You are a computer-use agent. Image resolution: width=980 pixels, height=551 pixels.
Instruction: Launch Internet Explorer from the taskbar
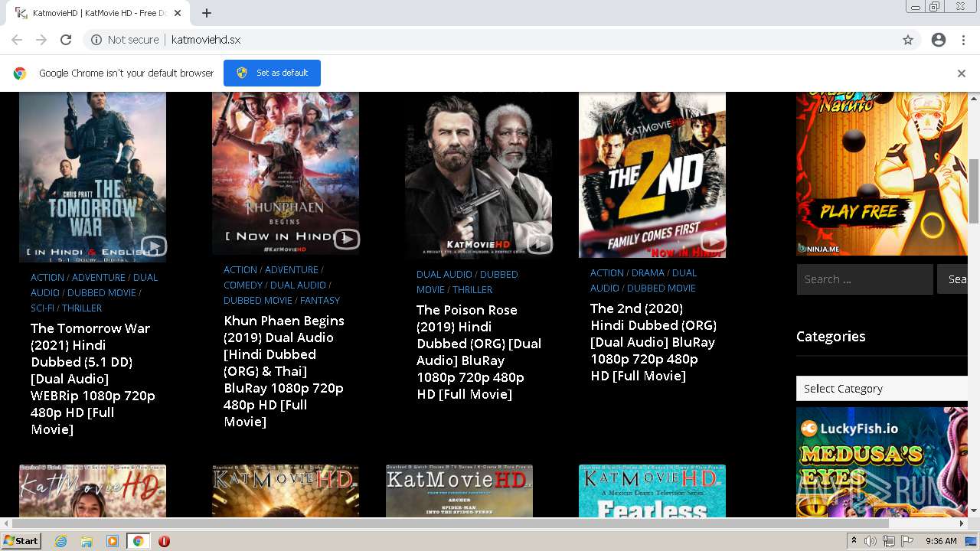point(60,541)
